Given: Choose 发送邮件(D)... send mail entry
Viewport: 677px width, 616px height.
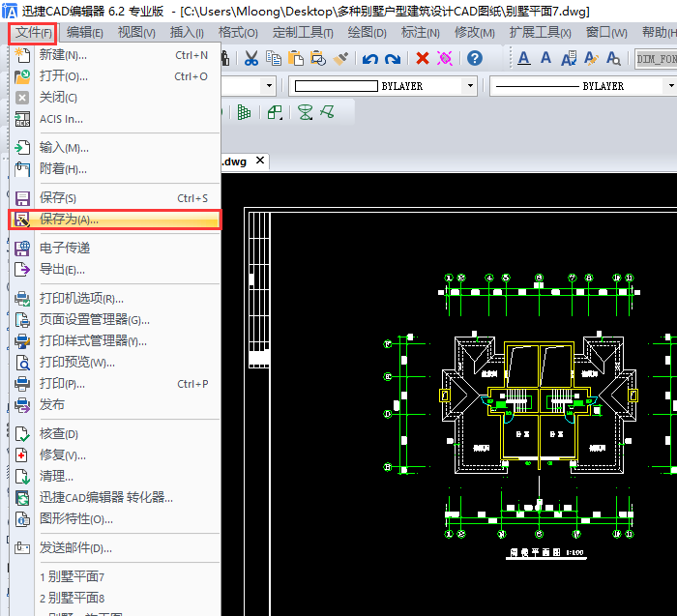Looking at the screenshot, I should pos(115,547).
